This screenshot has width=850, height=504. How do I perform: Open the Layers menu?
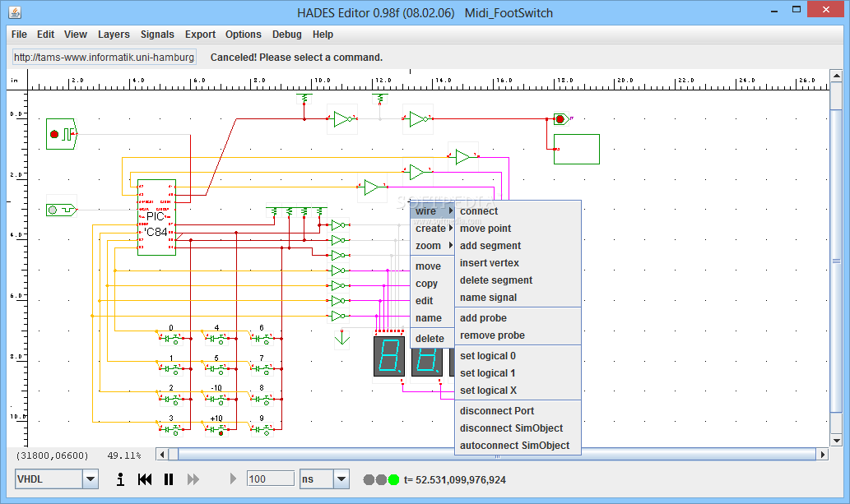point(114,35)
